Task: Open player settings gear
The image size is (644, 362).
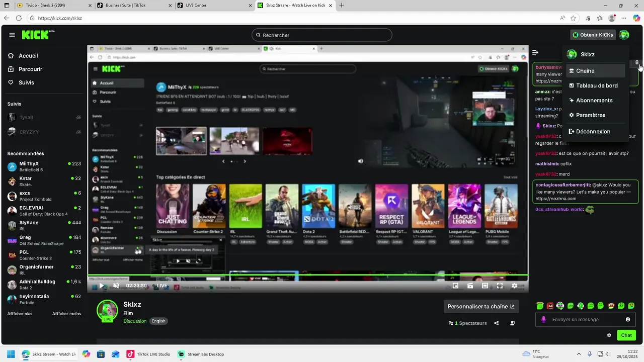Action: (x=514, y=286)
